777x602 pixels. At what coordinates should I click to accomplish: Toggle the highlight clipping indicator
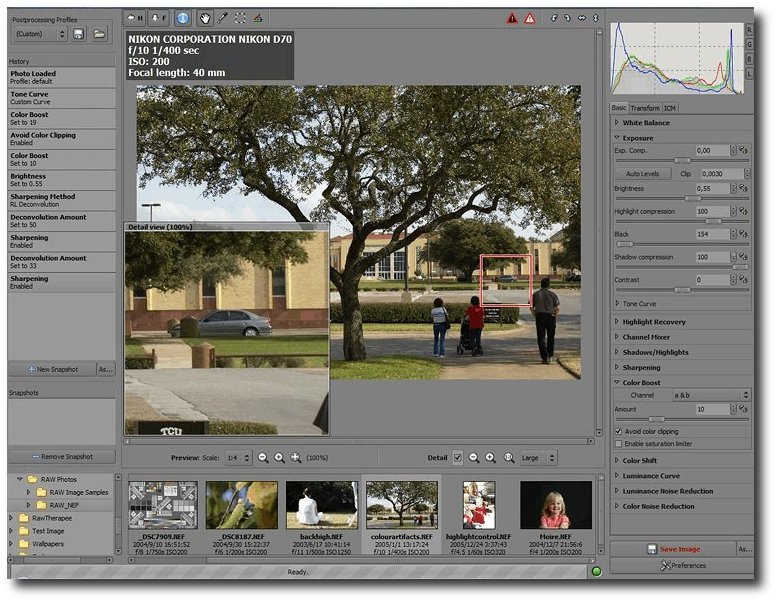[x=530, y=19]
